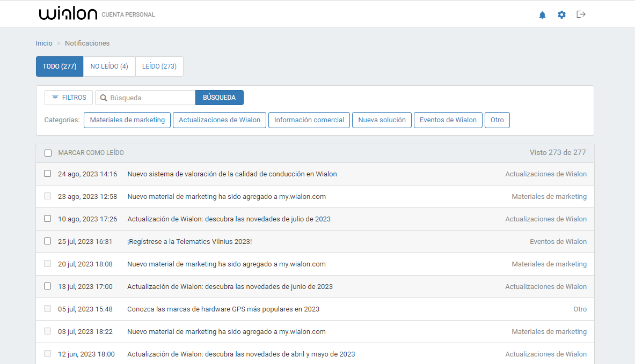Check the Telematics Vilnius notification checkbox
Screen dimensions: 635x364
coord(48,241)
